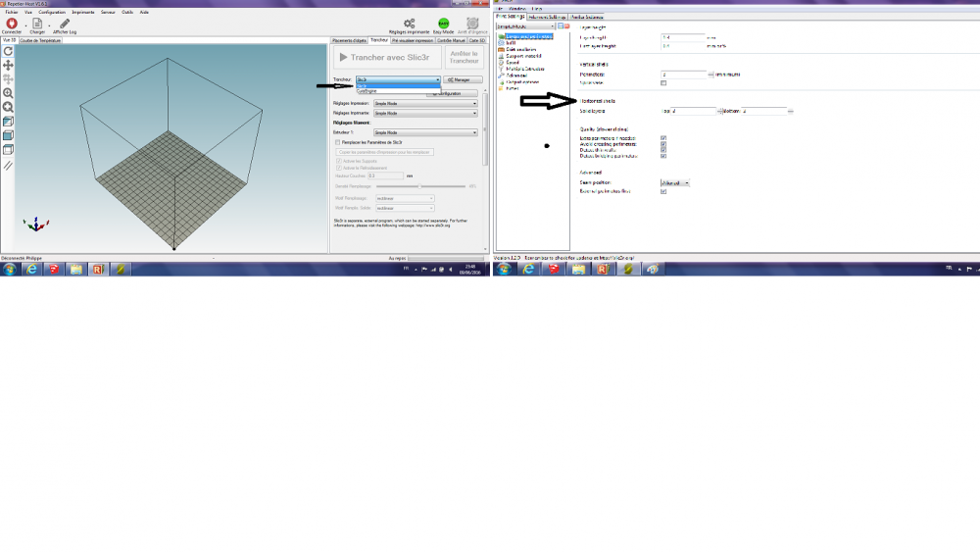Open the Motif Rempliss. Solide dropdown
Screen dimensions: 980x552
tap(405, 208)
